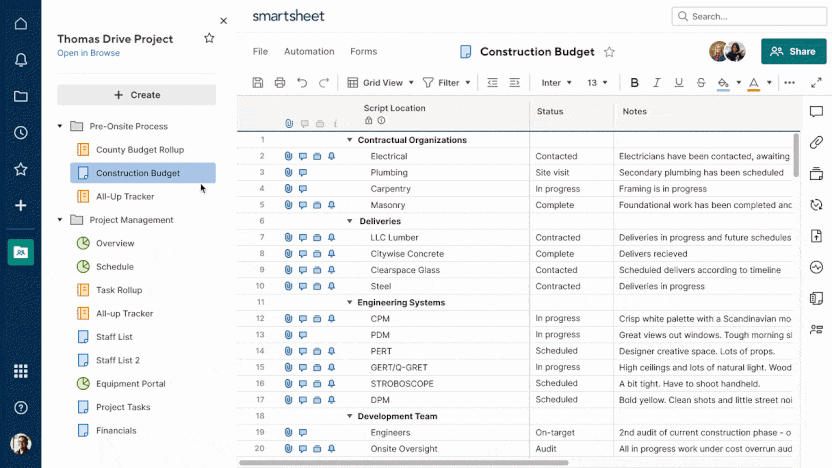Open the Automation menu
Image resolution: width=832 pixels, height=468 pixels.
(x=309, y=51)
